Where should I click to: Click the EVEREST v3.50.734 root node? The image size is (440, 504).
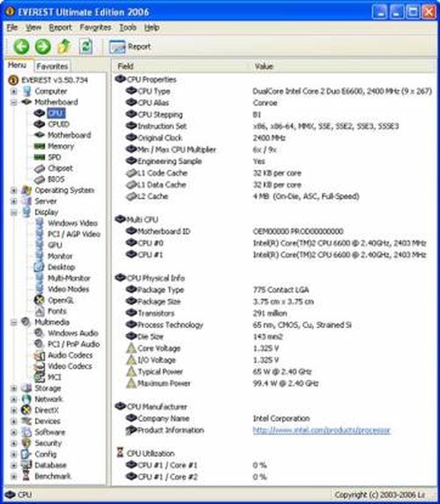pos(55,80)
